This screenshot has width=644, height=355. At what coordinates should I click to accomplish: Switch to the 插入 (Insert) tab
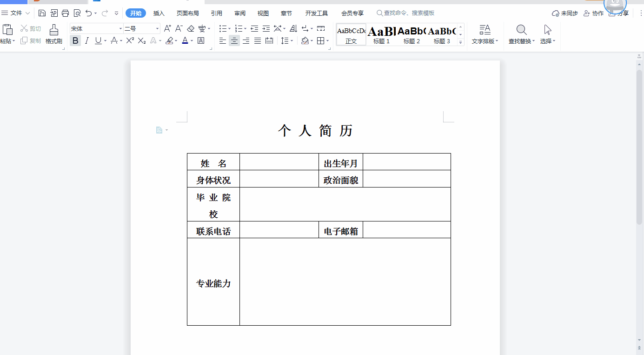coord(159,13)
